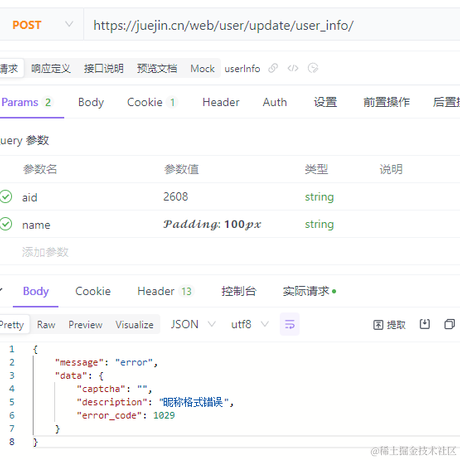Toggle the name parameter checkbox

click(x=6, y=224)
